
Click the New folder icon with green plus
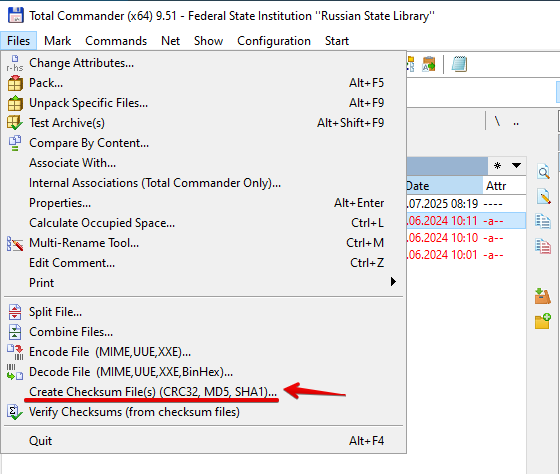click(x=542, y=321)
